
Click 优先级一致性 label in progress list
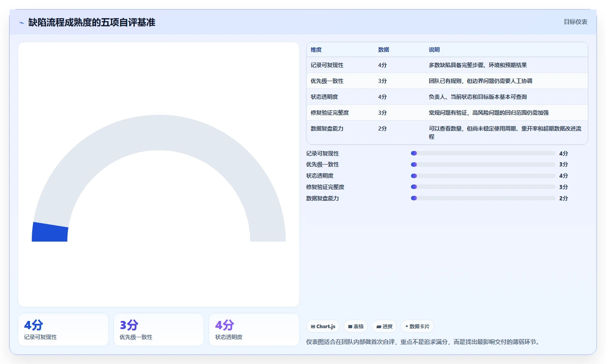tap(323, 165)
